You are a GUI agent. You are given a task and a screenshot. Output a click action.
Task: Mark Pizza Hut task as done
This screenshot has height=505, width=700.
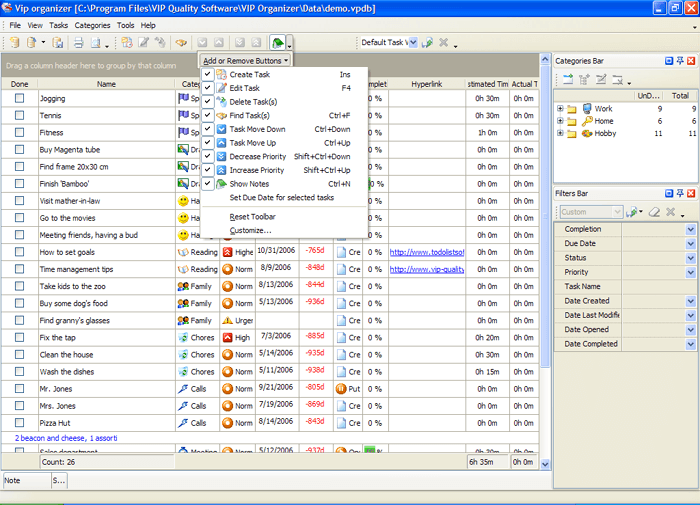19,423
